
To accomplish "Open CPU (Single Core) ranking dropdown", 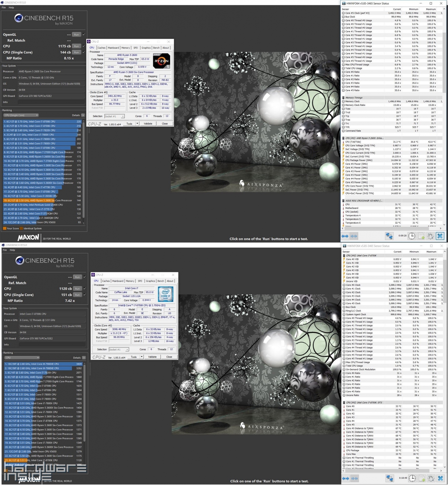I will coord(21,115).
